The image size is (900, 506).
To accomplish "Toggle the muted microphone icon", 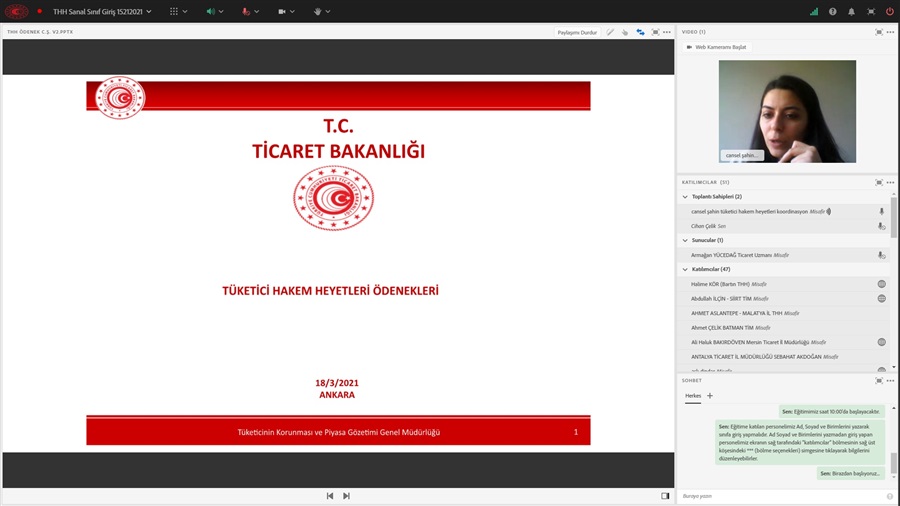I will [x=246, y=11].
